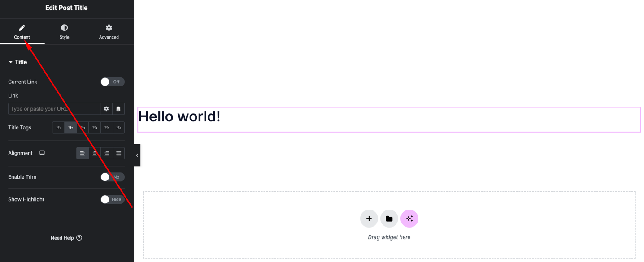Image resolution: width=644 pixels, height=262 pixels.
Task: Choose the H6 title tag
Action: 119,128
